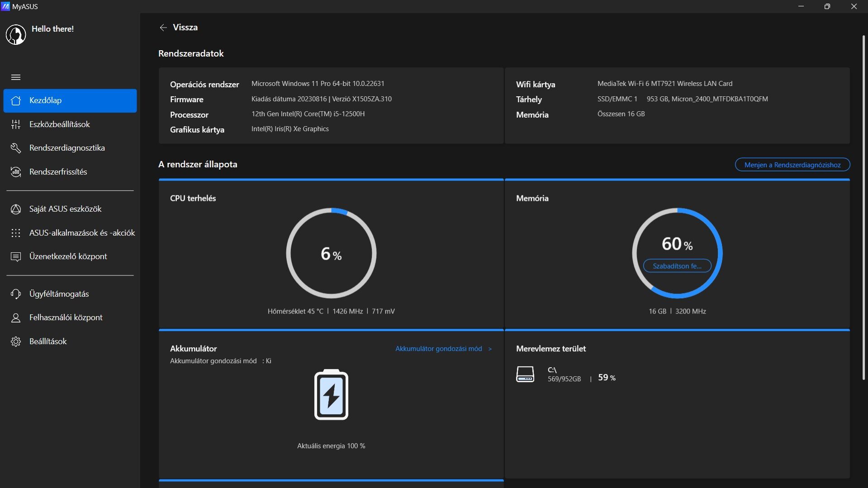Click the chevron after Akkumulátor gondozási mód

(x=489, y=349)
